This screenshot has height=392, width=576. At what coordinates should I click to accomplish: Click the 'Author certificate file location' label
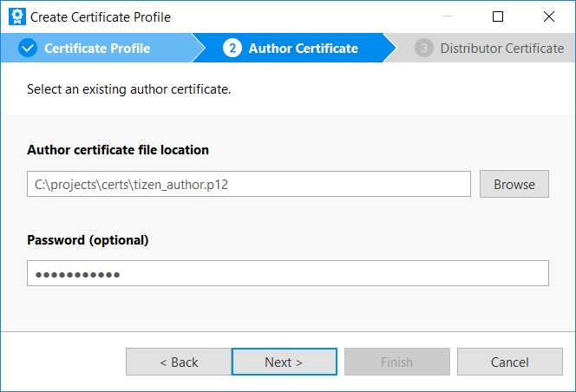coord(118,150)
